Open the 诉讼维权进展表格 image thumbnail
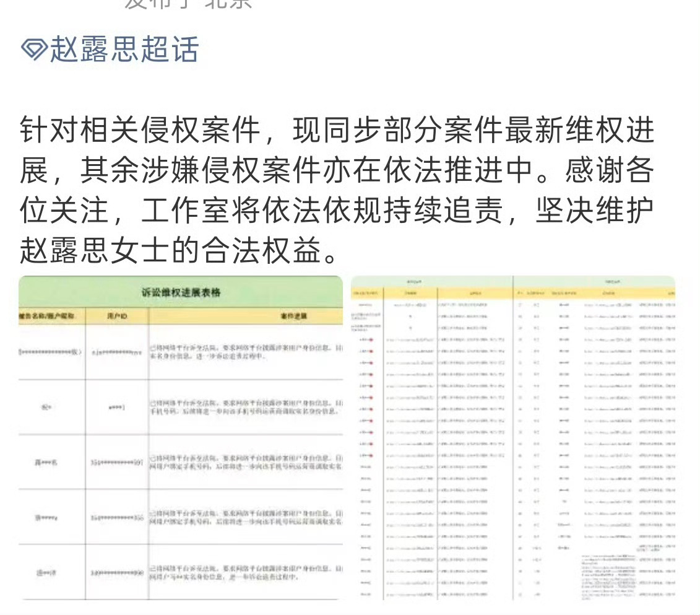 click(181, 438)
